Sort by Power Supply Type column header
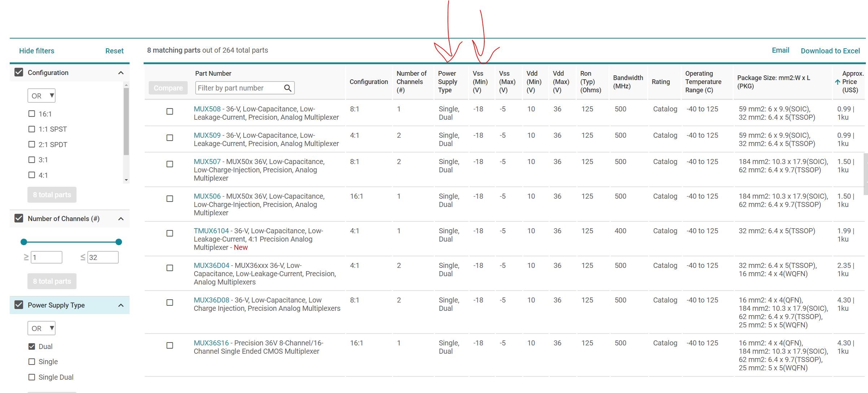This screenshot has width=868, height=393. [x=448, y=82]
